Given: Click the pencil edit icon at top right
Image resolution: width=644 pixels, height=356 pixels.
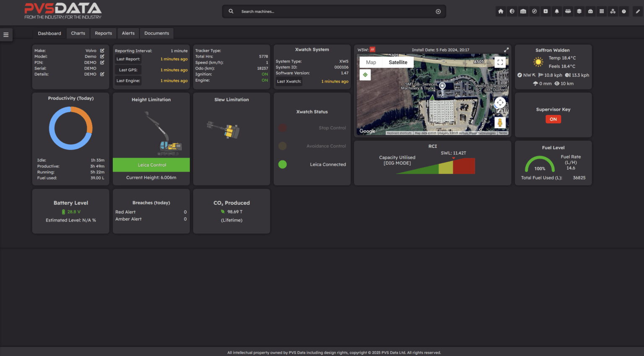Looking at the screenshot, I should pyautogui.click(x=638, y=11).
